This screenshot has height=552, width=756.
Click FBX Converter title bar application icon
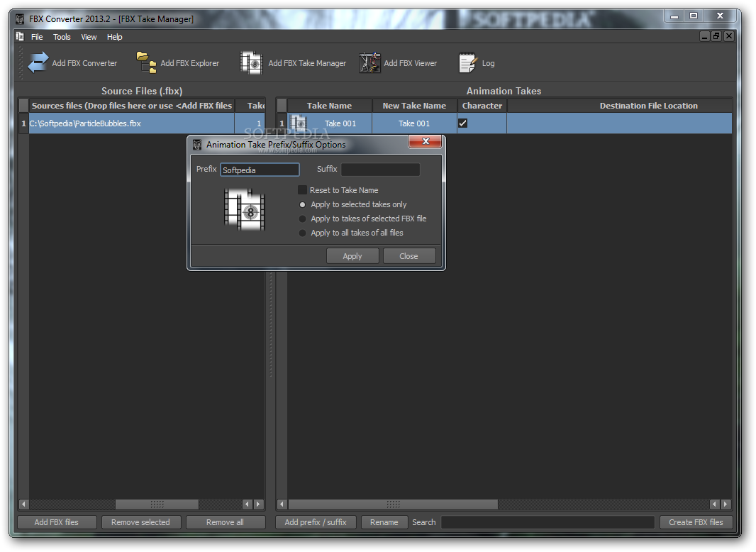tap(20, 19)
